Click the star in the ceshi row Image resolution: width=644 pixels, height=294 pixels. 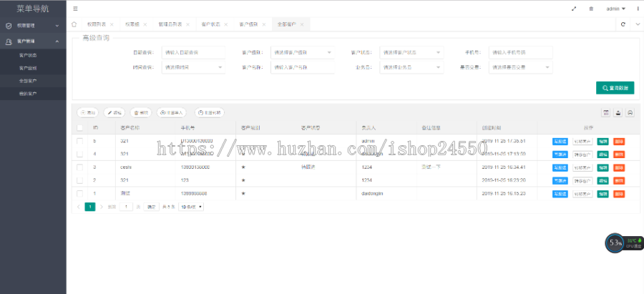click(x=243, y=167)
